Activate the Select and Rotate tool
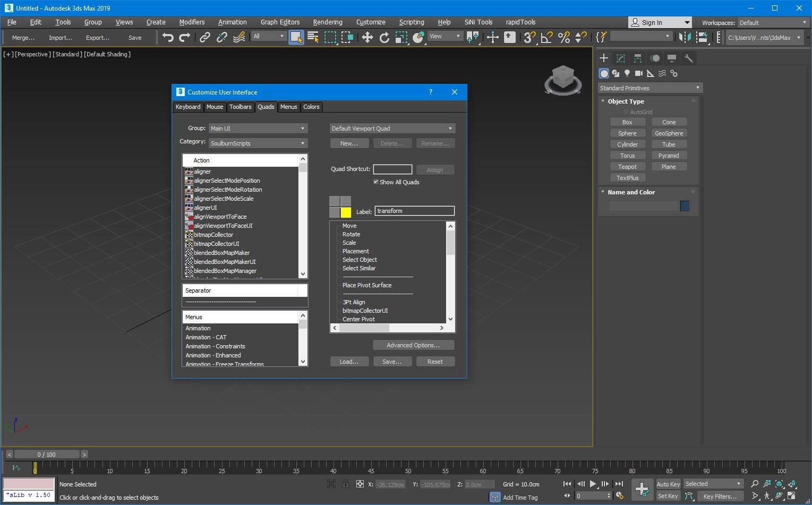Screen dimensions: 812x505 point(384,37)
